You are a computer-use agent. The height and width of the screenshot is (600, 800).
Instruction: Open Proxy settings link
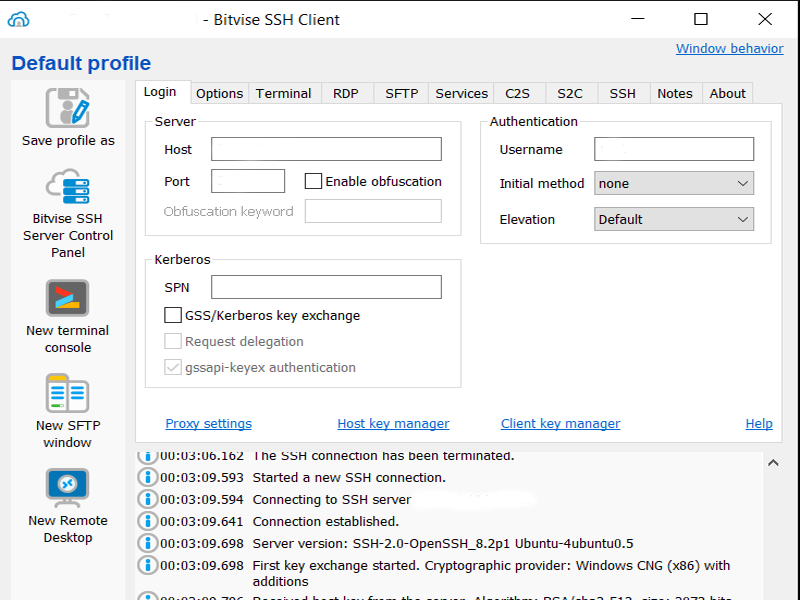(x=209, y=423)
